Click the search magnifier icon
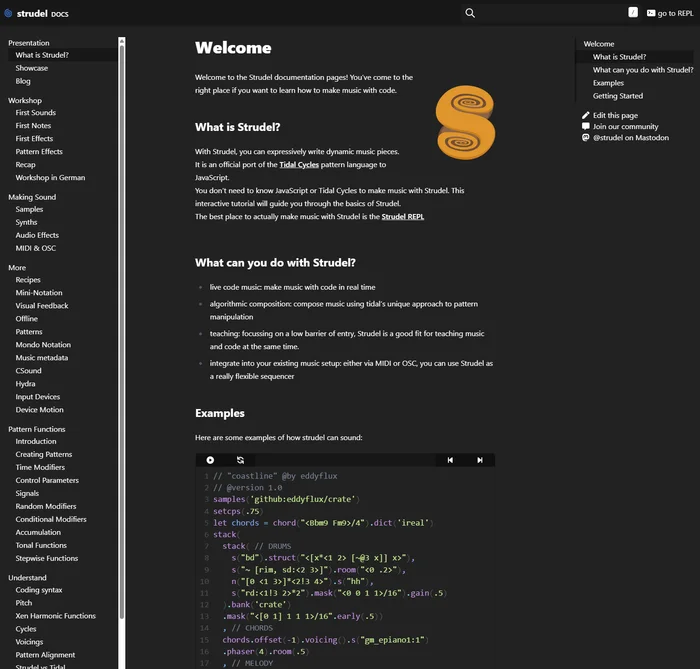The height and width of the screenshot is (669, 700). click(470, 13)
